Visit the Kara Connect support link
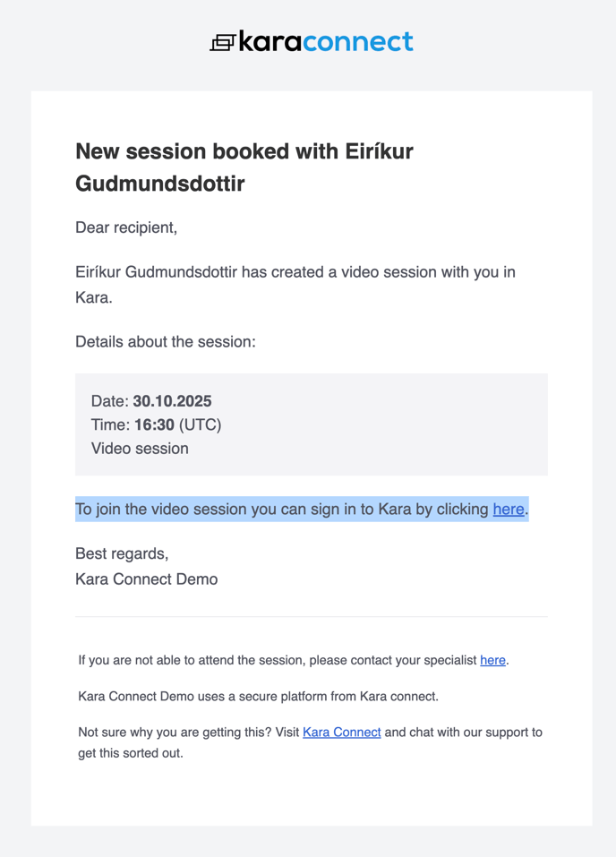Screen dimensions: 616x857 (x=341, y=732)
